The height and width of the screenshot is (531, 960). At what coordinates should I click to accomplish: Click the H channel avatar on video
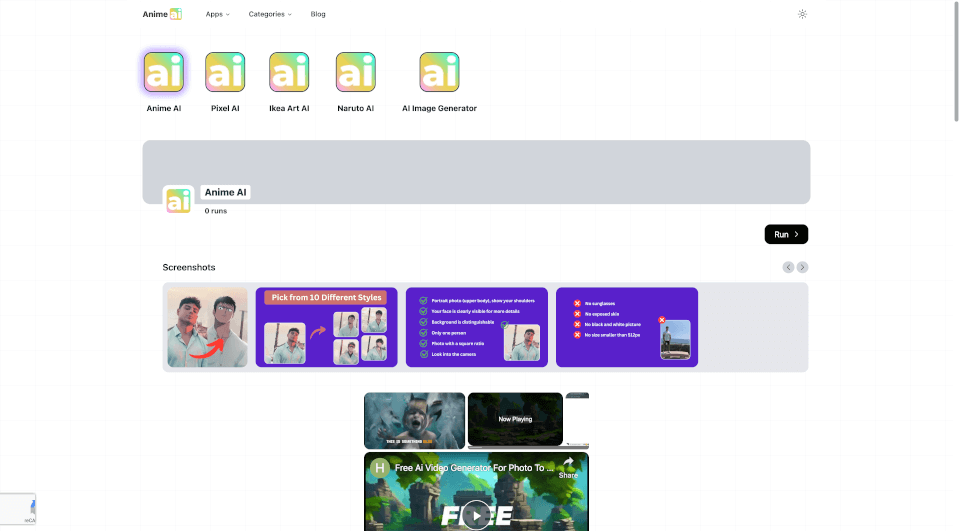(380, 468)
